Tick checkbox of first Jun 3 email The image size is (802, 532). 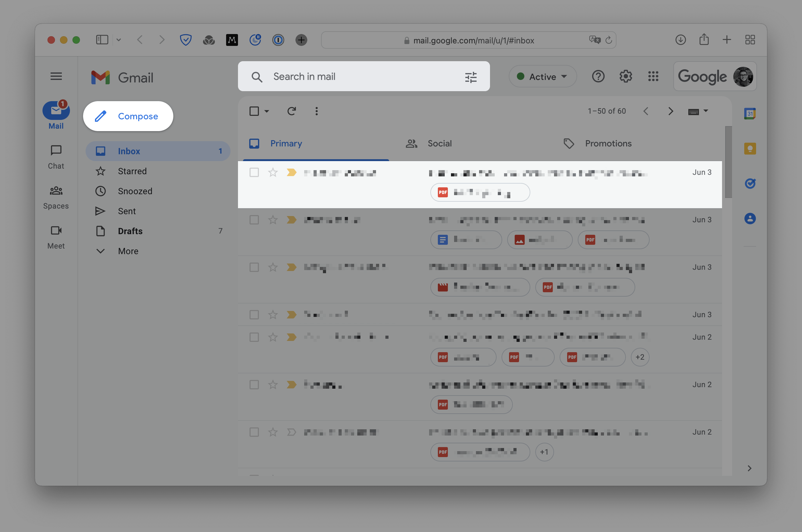(x=254, y=172)
